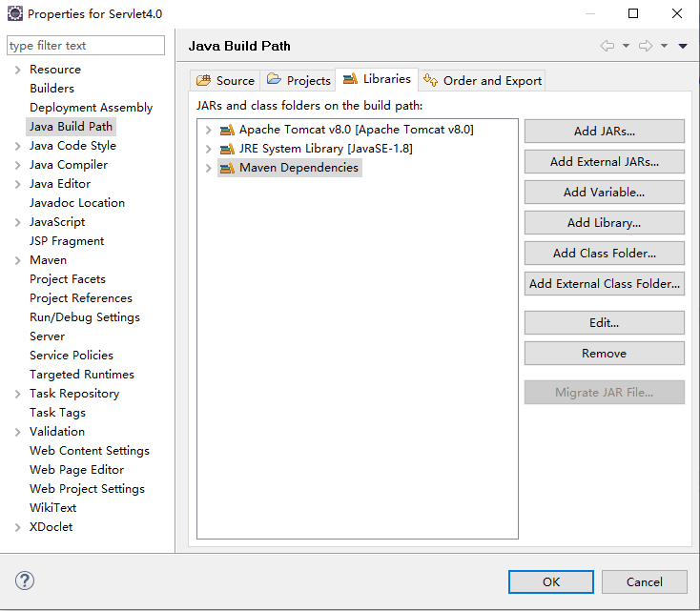The width and height of the screenshot is (700, 611).
Task: Click the forward navigation arrow icon
Action: [646, 46]
